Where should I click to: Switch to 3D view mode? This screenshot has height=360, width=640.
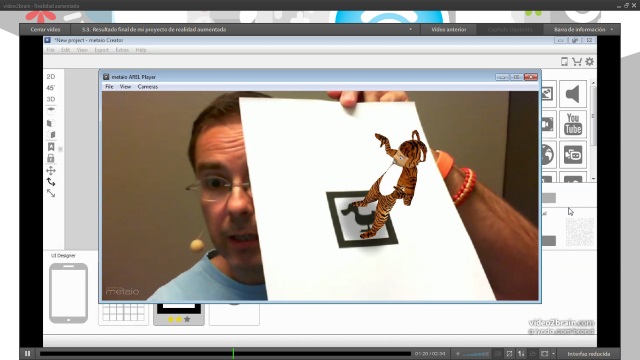tap(51, 99)
